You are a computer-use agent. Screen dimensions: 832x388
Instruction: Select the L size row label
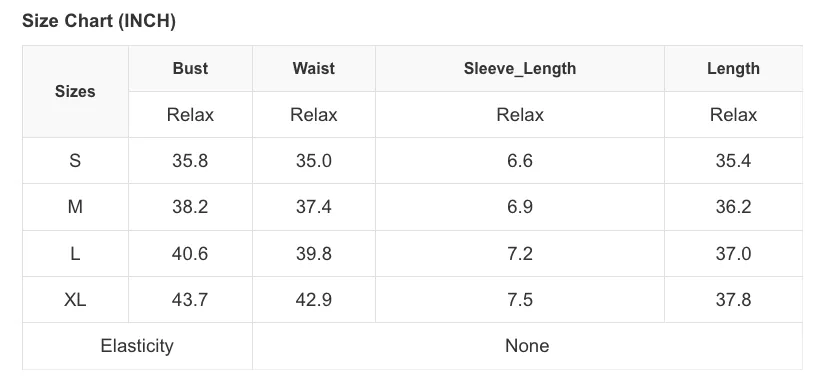pyautogui.click(x=75, y=253)
